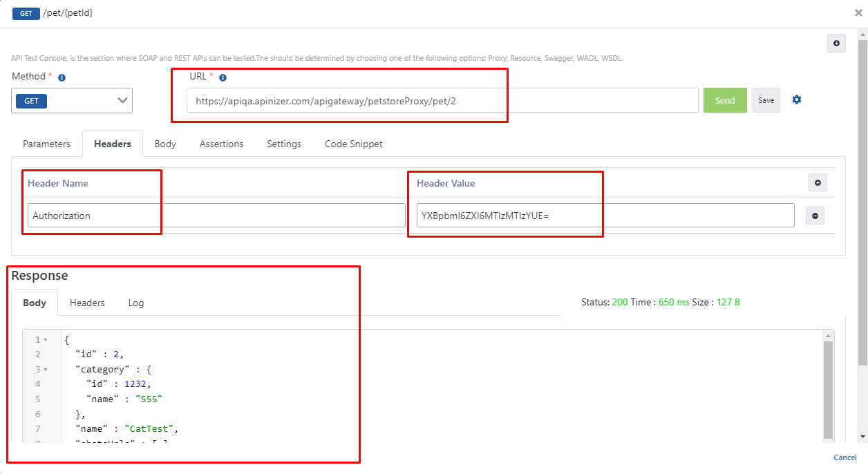Open the Assertions tab
868x474 pixels.
221,144
